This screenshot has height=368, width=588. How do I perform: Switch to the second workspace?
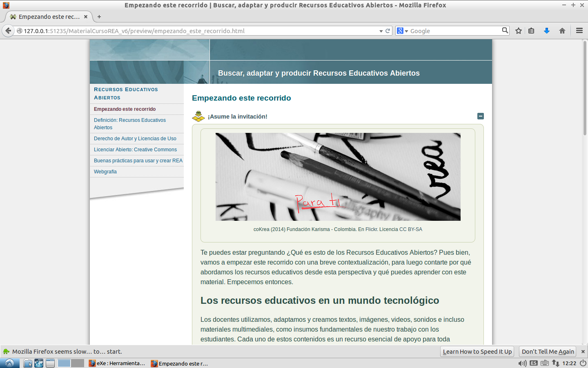(x=78, y=363)
